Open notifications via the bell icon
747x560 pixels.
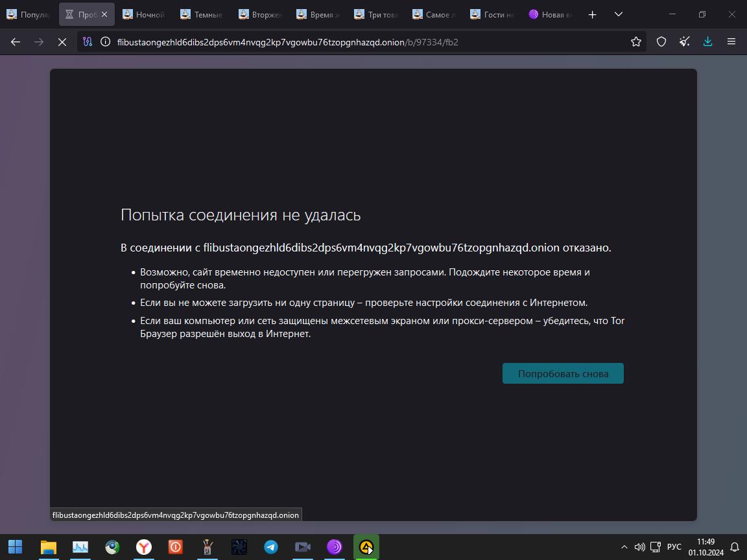pyautogui.click(x=735, y=547)
